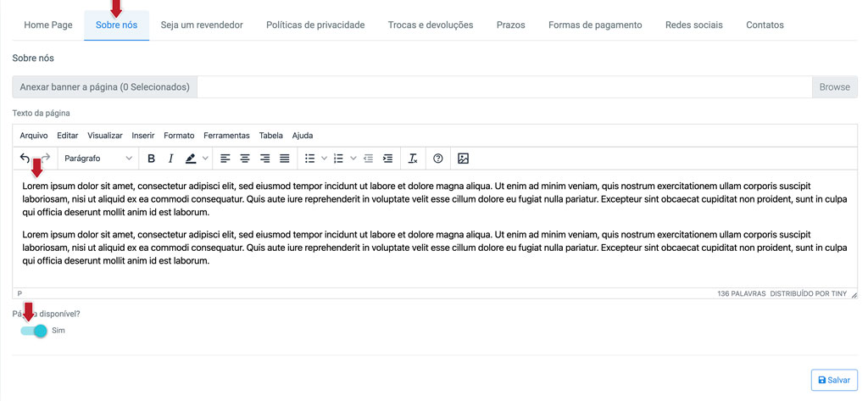
Task: Open editor help icon
Action: [438, 159]
